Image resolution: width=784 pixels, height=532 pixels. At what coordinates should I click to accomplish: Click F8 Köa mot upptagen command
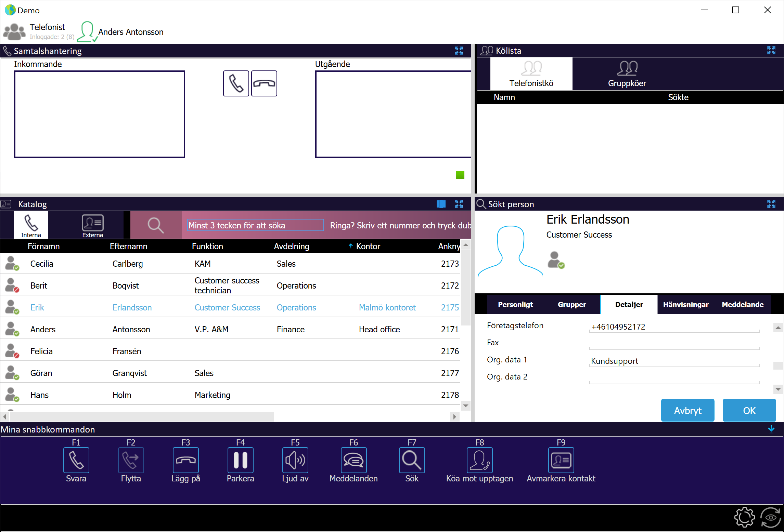[479, 460]
